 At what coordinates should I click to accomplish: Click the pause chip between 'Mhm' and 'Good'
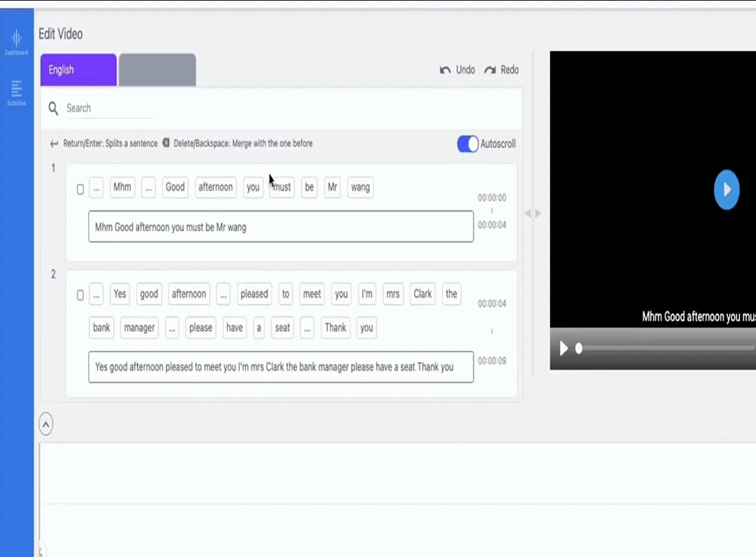pos(148,187)
